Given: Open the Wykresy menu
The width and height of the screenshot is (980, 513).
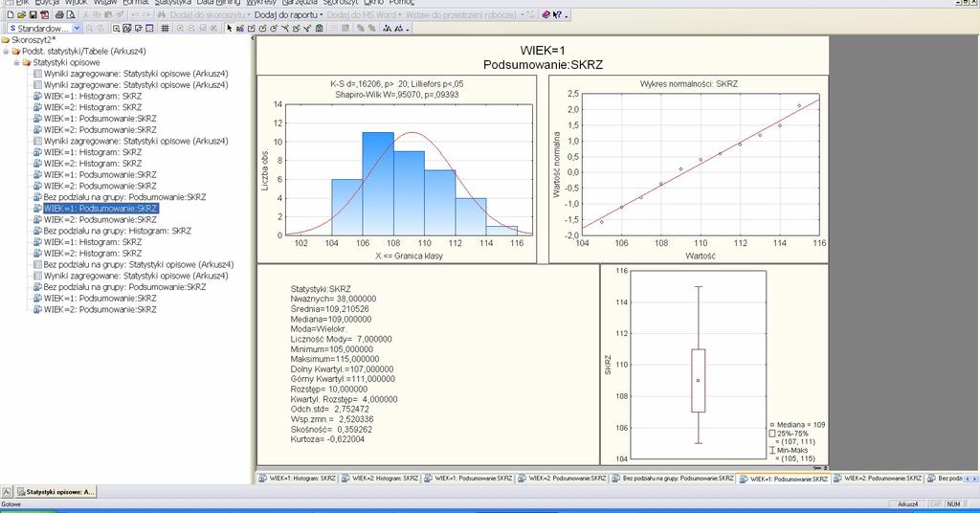Looking at the screenshot, I should click(x=260, y=3).
